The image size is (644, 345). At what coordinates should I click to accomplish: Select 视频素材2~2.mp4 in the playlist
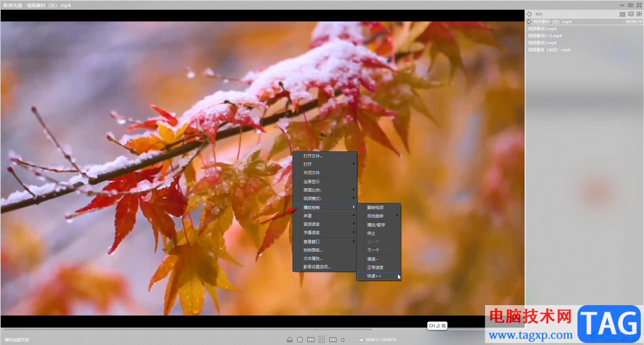(585, 36)
